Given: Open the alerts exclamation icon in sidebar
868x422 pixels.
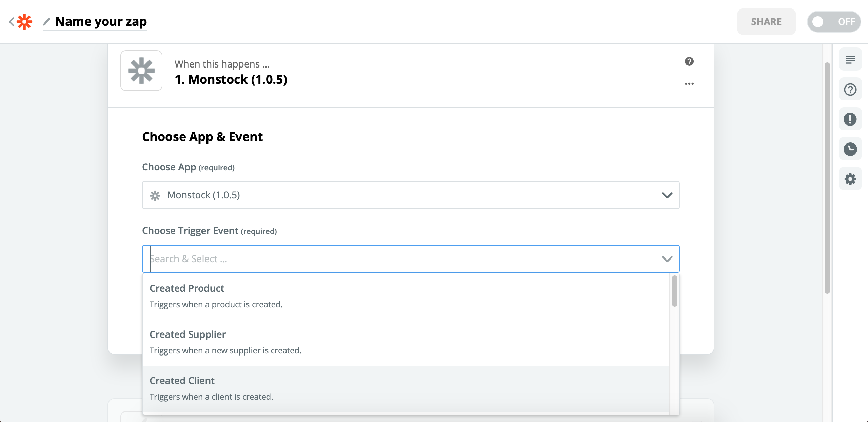Looking at the screenshot, I should tap(850, 119).
